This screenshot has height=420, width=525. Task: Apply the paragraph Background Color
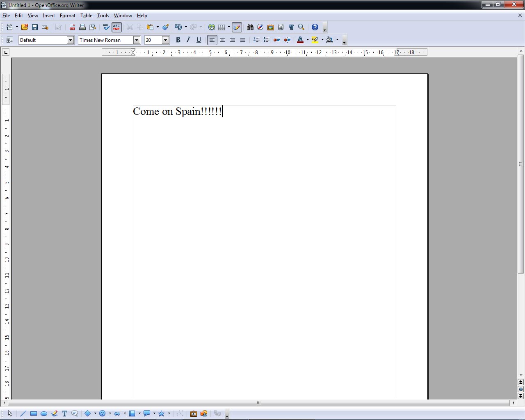click(x=330, y=40)
